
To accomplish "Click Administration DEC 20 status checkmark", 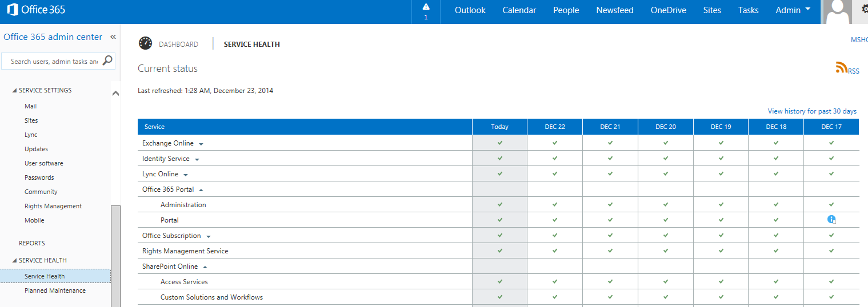I will pos(666,204).
